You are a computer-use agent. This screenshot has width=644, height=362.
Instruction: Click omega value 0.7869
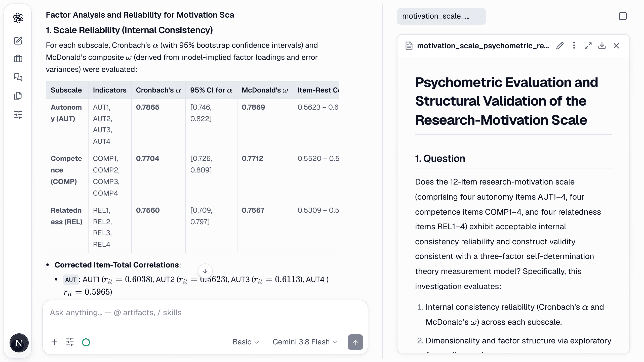click(253, 107)
